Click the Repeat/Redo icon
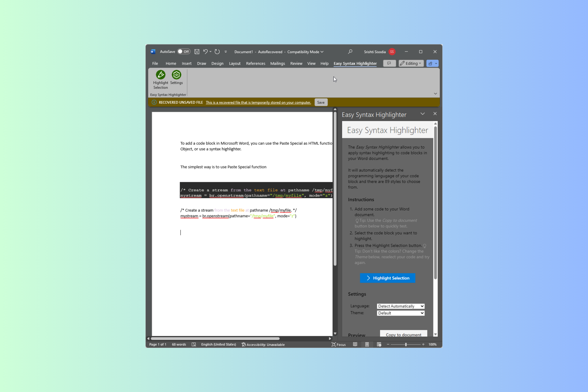Screen dimensions: 588x392 click(217, 51)
